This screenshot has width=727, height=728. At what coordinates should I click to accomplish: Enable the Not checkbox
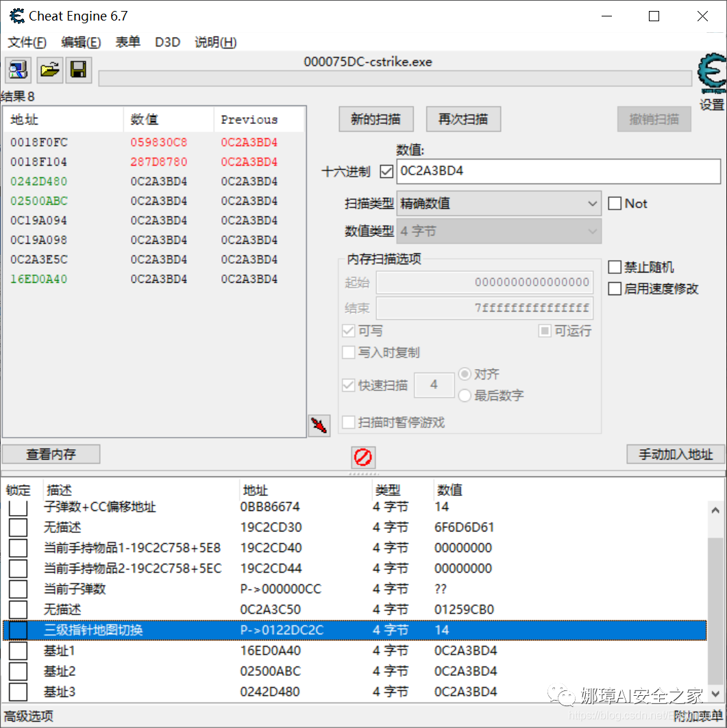point(615,203)
